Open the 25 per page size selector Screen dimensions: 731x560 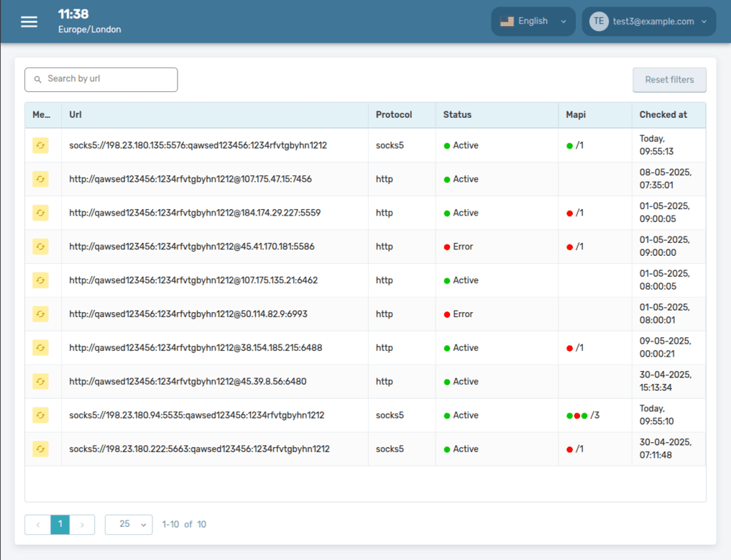pos(129,525)
